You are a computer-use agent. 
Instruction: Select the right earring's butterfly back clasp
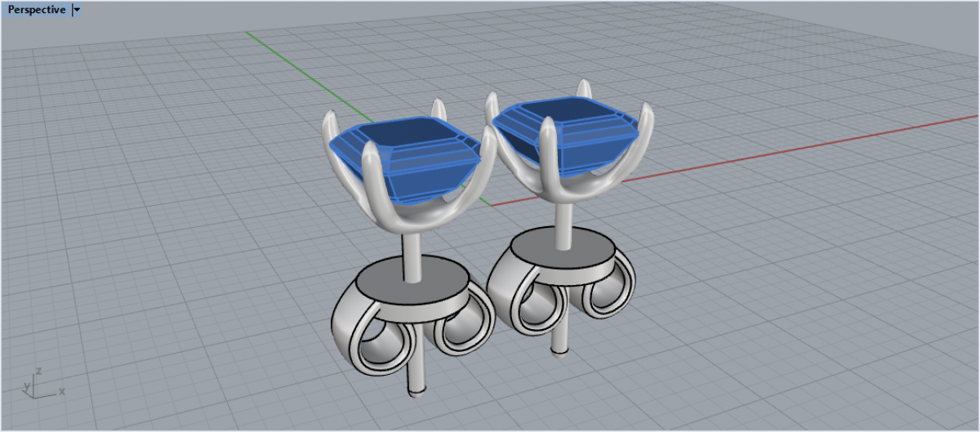[x=560, y=281]
